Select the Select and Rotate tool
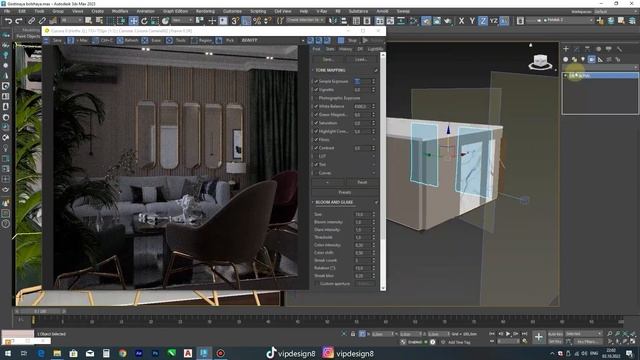 tap(144, 20)
